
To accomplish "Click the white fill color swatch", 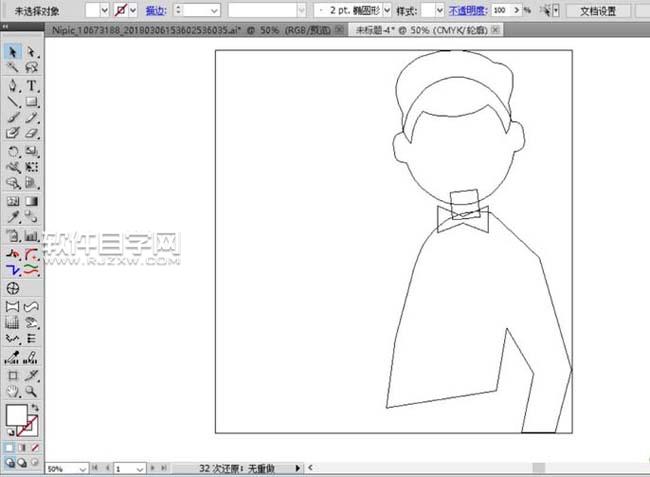I will (x=16, y=416).
